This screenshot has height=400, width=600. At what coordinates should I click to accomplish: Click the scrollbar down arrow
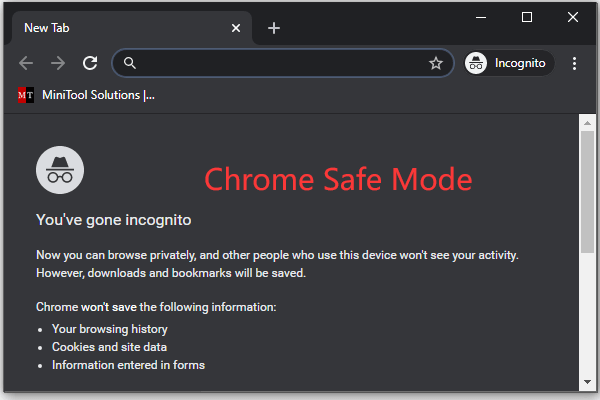pyautogui.click(x=587, y=382)
